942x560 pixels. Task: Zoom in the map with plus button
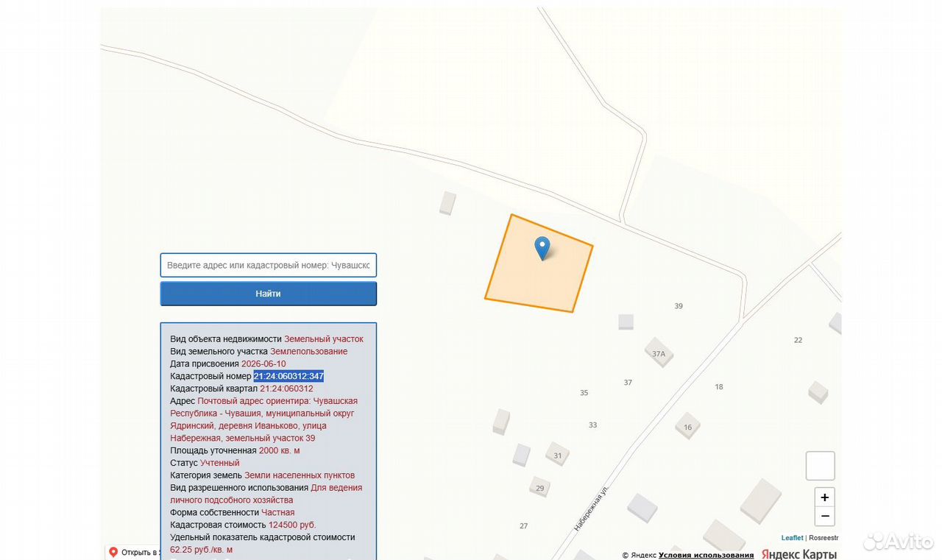825,497
